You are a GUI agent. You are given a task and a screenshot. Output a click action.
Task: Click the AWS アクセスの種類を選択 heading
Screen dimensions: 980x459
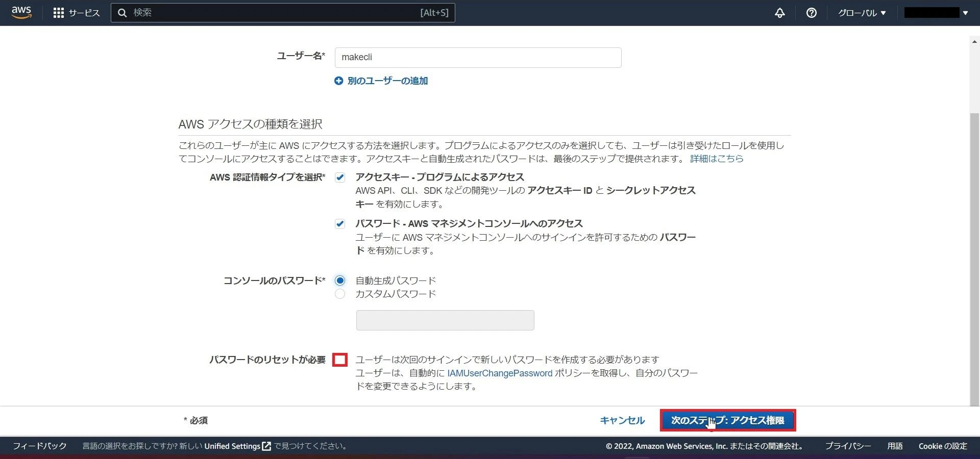pyautogui.click(x=250, y=124)
